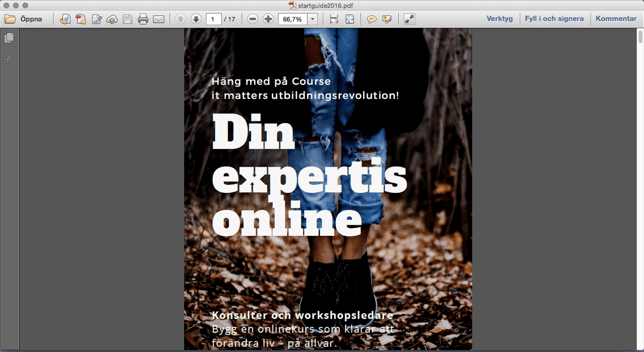This screenshot has width=644, height=352.
Task: Click 'Konsulter och workshopsledare' bold text
Action: [x=303, y=315]
